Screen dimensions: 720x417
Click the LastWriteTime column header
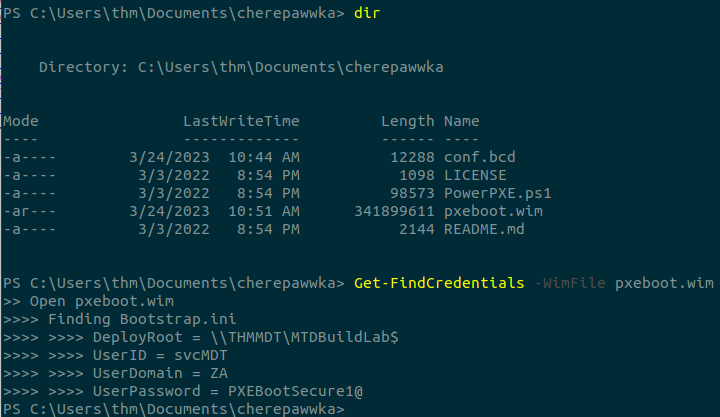tap(241, 121)
